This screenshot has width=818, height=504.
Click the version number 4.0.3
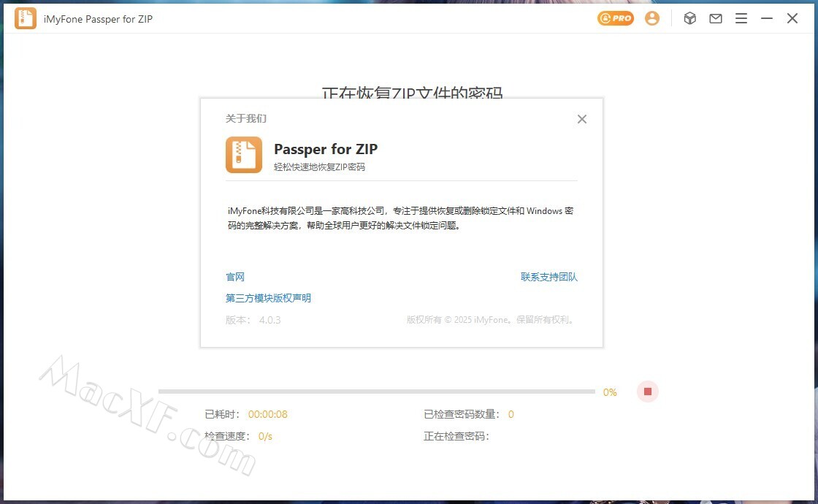(x=270, y=320)
